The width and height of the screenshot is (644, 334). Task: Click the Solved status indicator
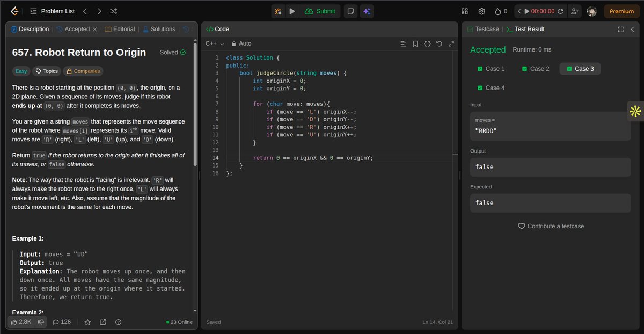click(173, 53)
